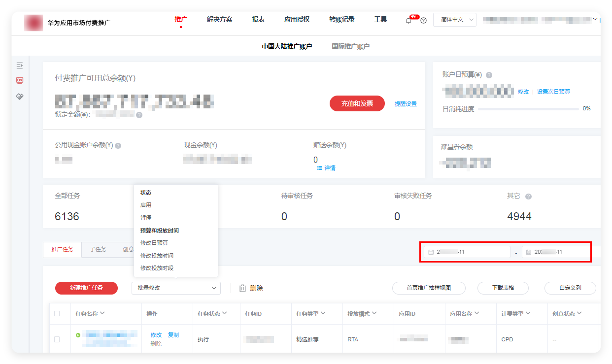Open 详情 list icon under 赠送余额
612x364 pixels.
pyautogui.click(x=319, y=168)
